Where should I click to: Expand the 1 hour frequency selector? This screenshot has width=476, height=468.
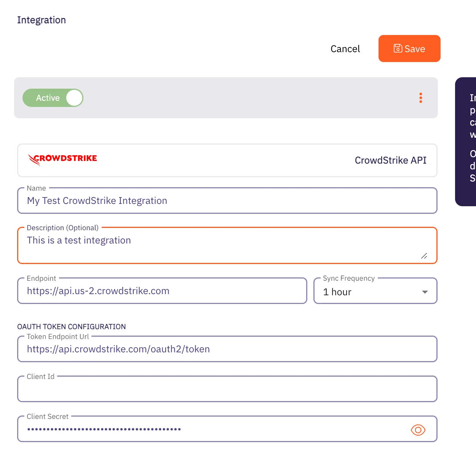(x=375, y=291)
